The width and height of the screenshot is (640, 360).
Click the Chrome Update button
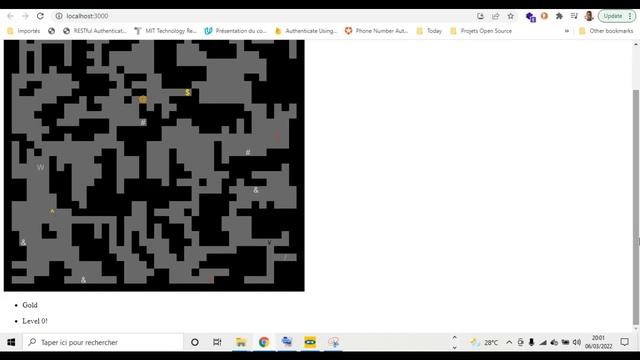pyautogui.click(x=617, y=16)
